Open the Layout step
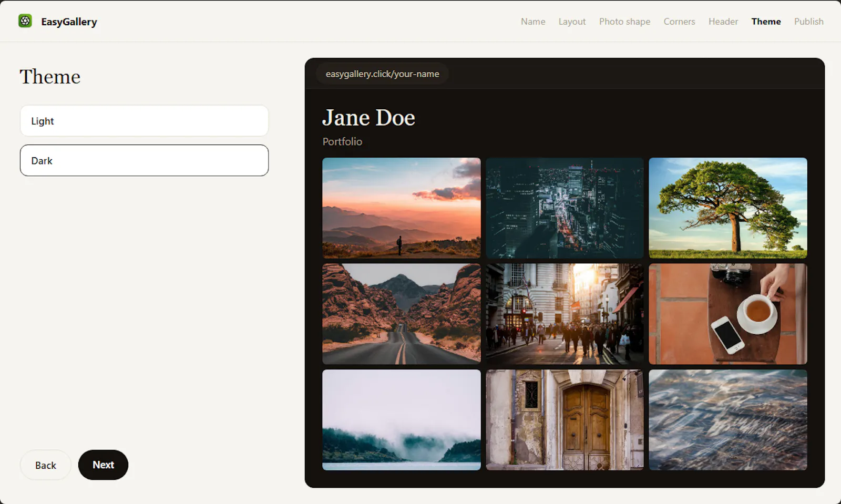 tap(572, 22)
